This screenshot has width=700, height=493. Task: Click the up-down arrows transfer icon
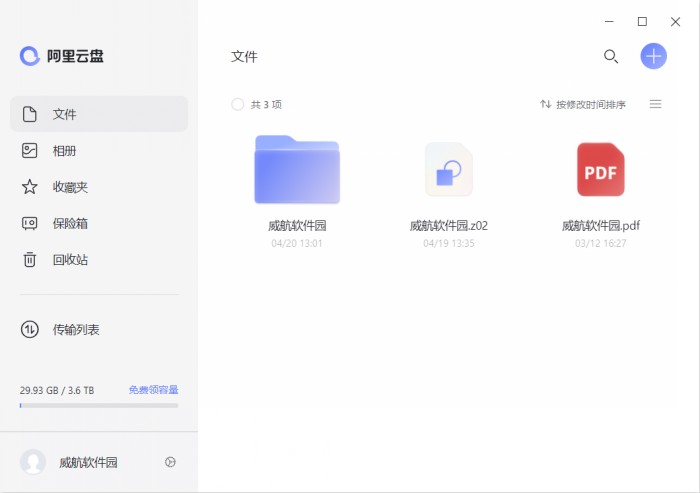tap(29, 330)
